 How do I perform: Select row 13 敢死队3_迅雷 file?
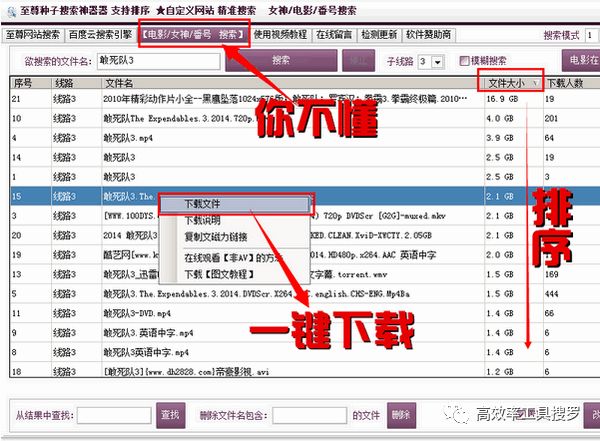coord(305,274)
